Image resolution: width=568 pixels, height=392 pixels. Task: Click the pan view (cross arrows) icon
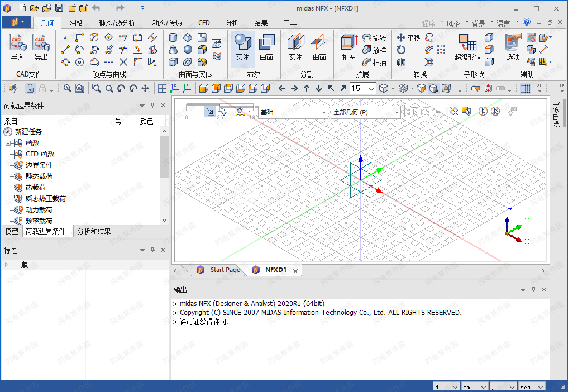click(145, 88)
